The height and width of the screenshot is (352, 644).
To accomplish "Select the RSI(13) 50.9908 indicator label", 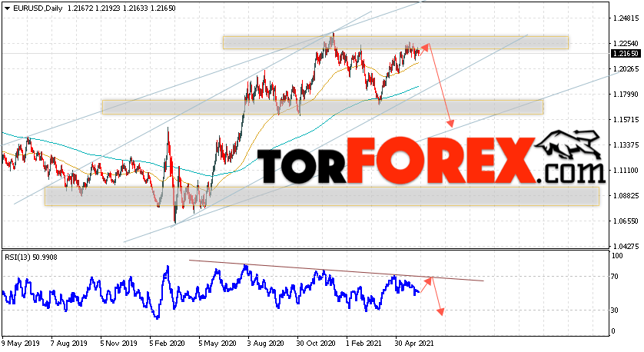I will click(31, 257).
